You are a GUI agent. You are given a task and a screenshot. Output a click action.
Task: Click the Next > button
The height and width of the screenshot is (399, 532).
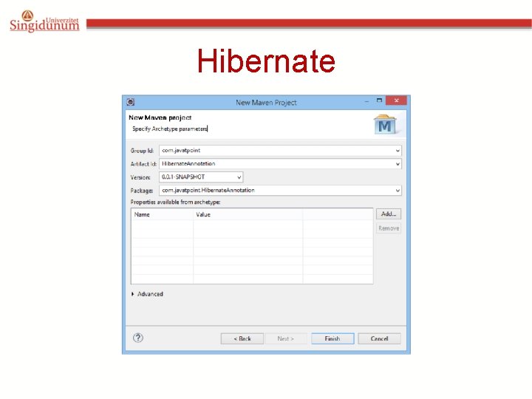pos(286,338)
